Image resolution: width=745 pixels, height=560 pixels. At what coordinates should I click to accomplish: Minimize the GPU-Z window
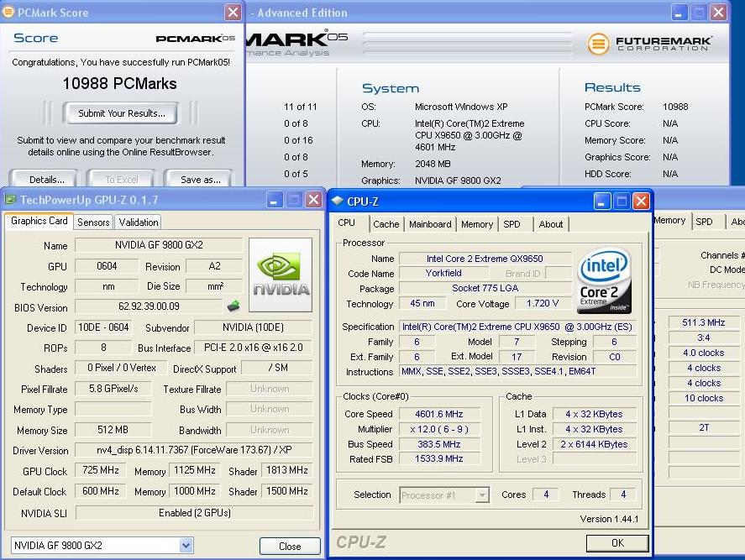(x=274, y=200)
